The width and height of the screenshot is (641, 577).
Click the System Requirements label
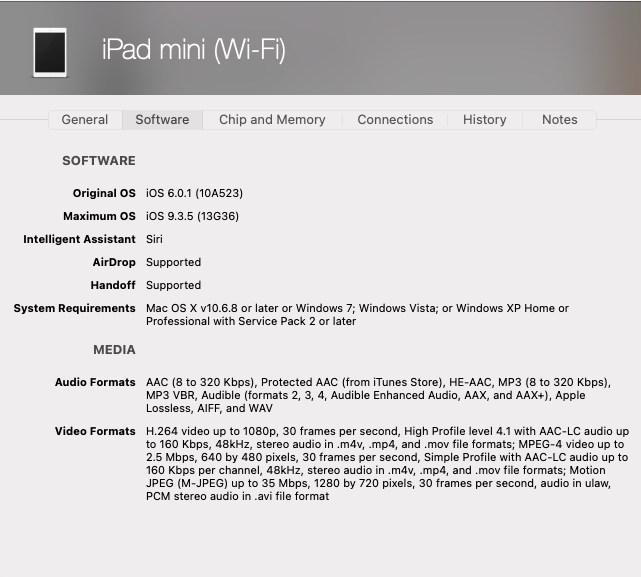tap(74, 308)
